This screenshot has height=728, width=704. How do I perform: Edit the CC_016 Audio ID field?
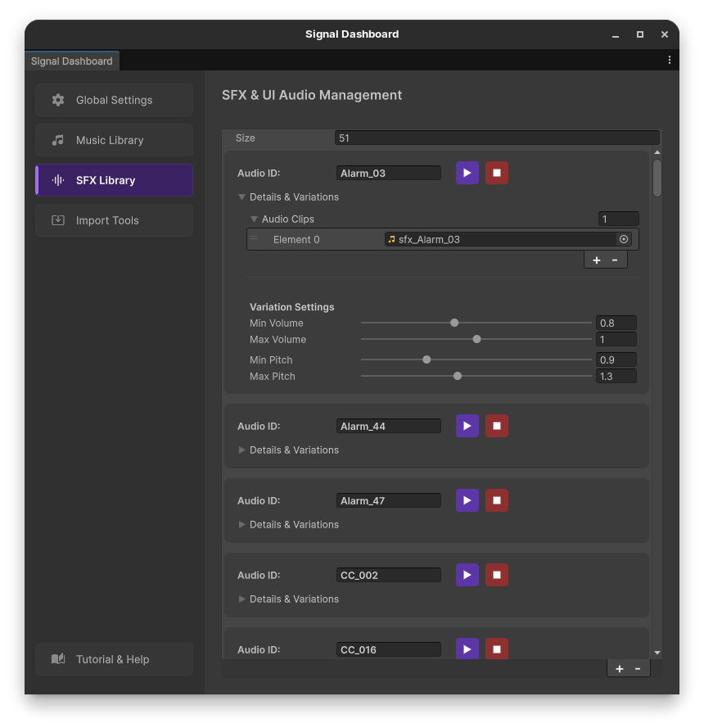coord(389,649)
